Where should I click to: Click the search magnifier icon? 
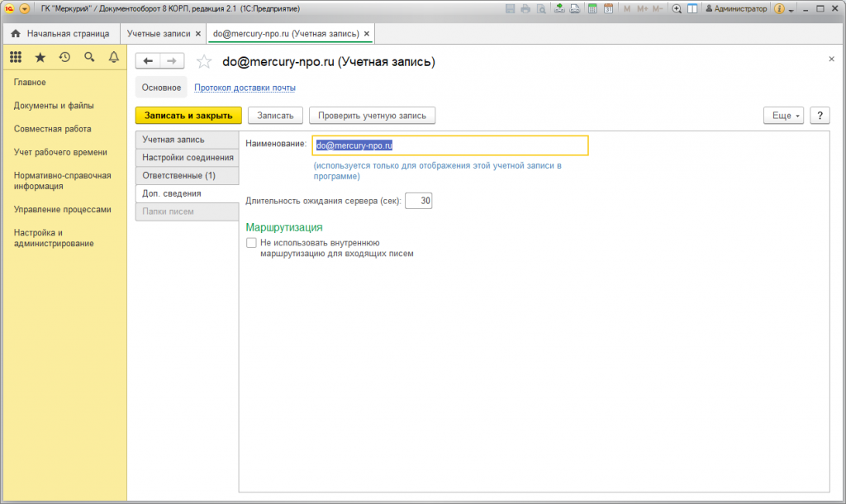point(89,57)
